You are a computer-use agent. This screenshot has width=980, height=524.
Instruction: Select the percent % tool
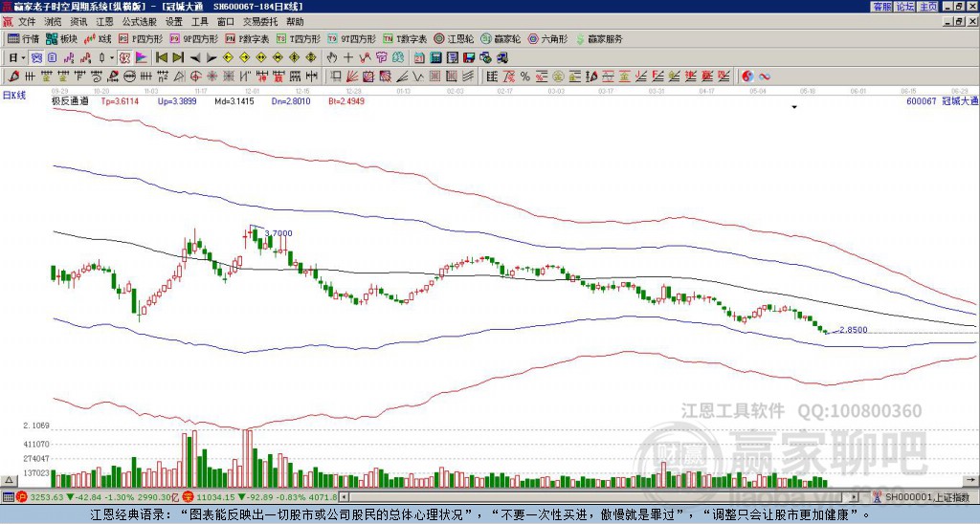click(525, 76)
